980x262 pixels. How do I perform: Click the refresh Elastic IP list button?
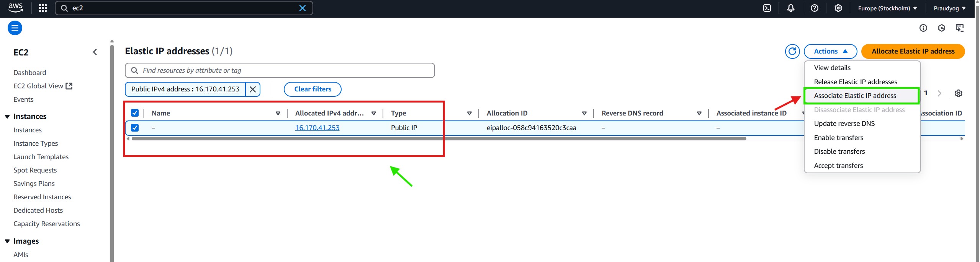(792, 51)
